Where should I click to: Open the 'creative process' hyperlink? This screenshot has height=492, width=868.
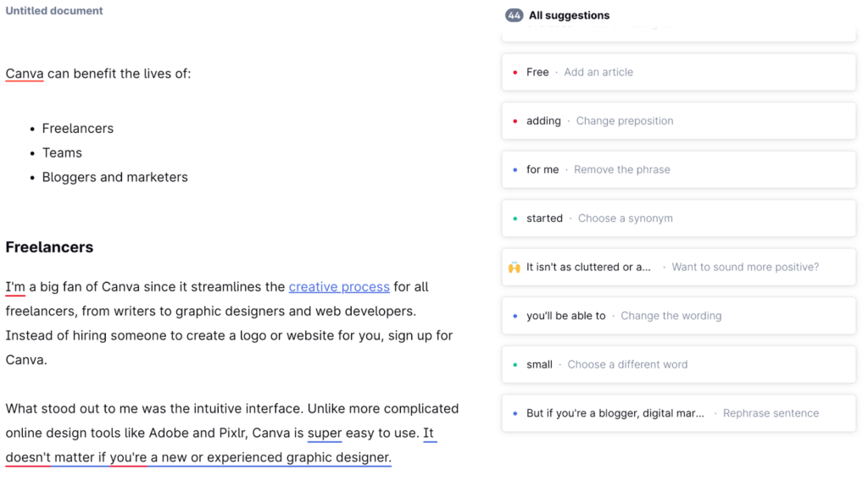(339, 287)
